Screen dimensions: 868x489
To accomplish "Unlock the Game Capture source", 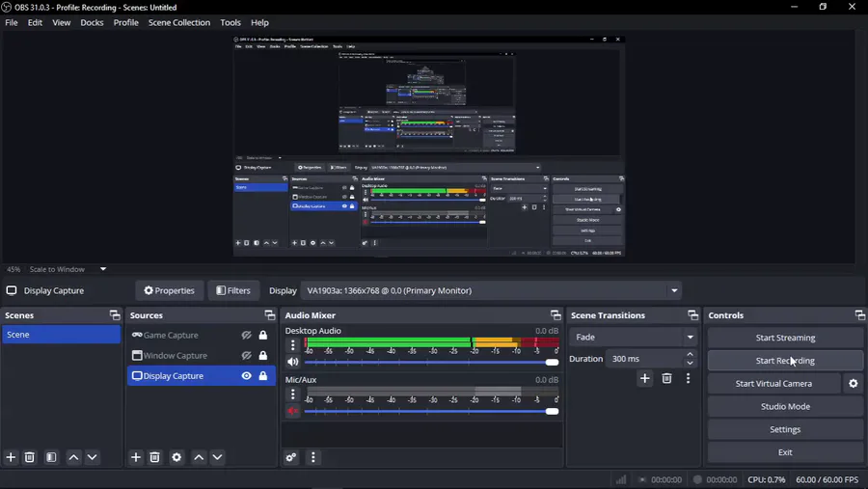I will [x=263, y=335].
